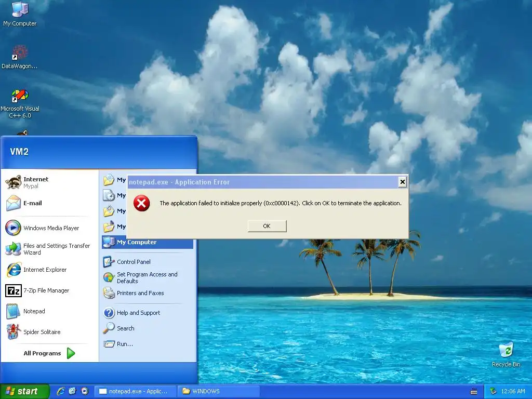Screen dimensions: 532x399
Task: Open Files and Settings Transfer Wizard
Action: coord(49,249)
